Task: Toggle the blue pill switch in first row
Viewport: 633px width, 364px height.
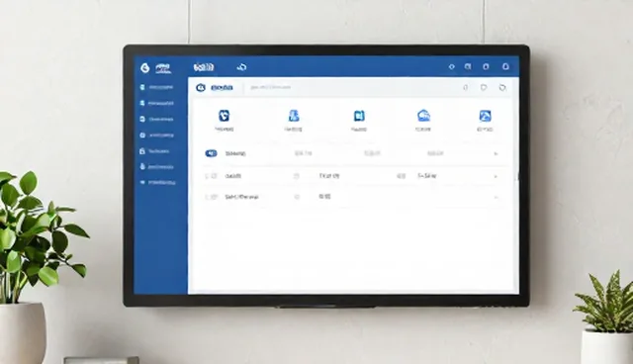Action: (211, 153)
